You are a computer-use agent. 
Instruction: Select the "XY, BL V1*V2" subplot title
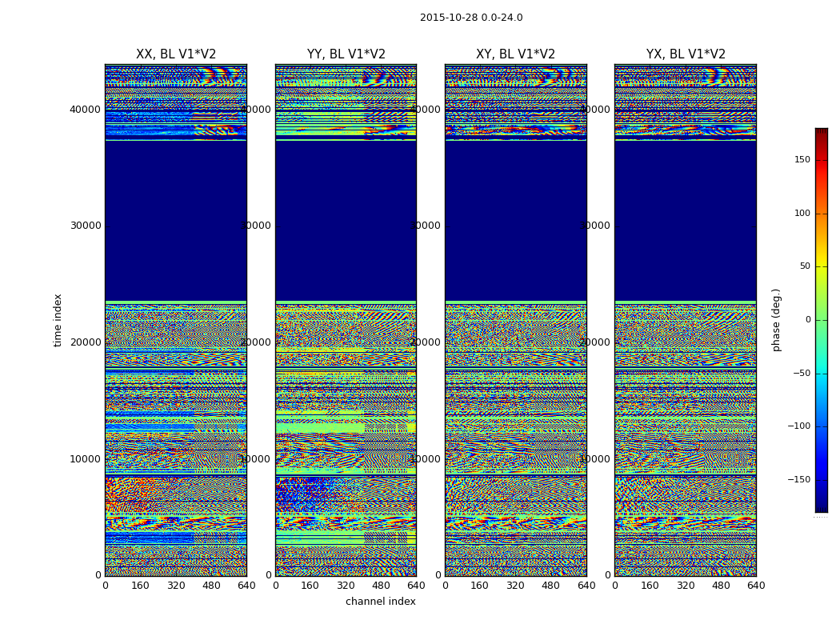tap(515, 54)
